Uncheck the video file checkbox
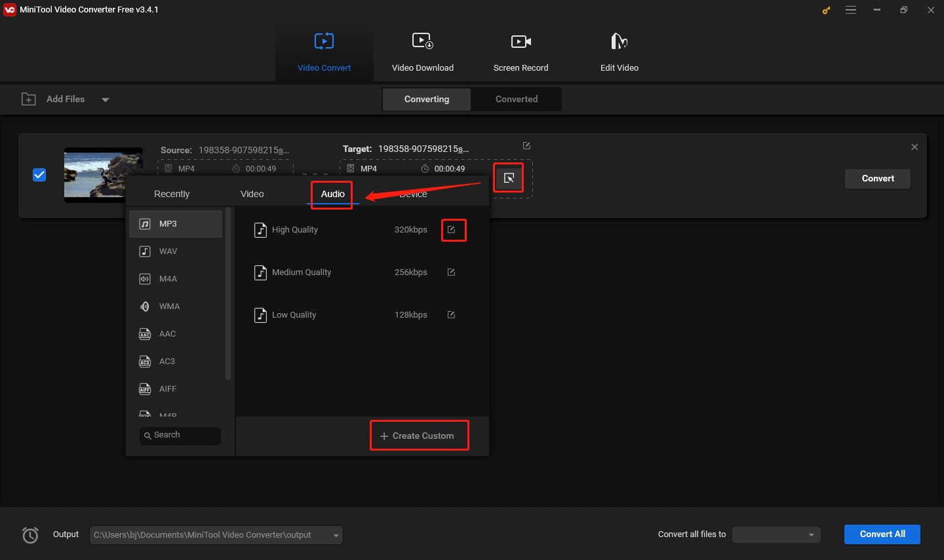Screen dimensions: 944x560 (x=39, y=175)
